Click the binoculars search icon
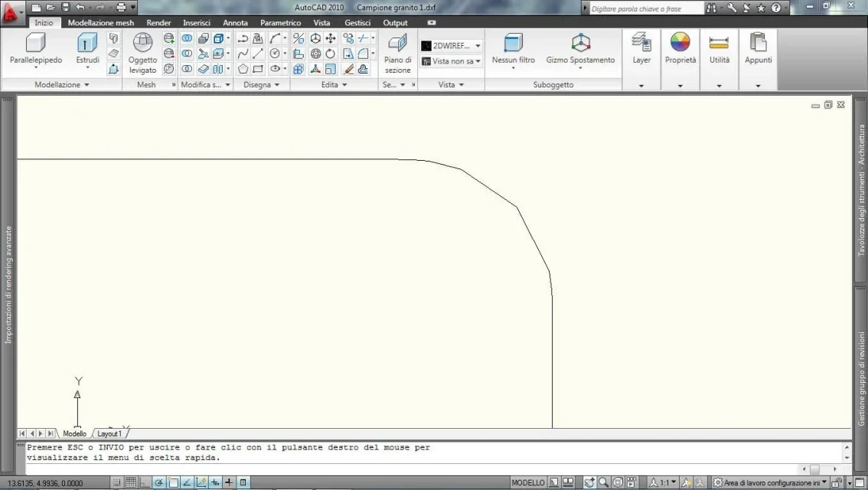 coord(711,8)
